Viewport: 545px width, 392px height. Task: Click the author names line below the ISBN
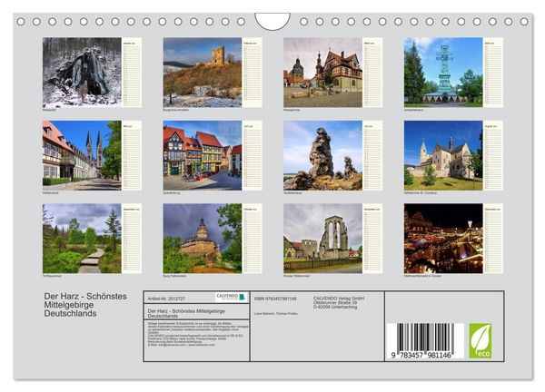click(x=275, y=314)
